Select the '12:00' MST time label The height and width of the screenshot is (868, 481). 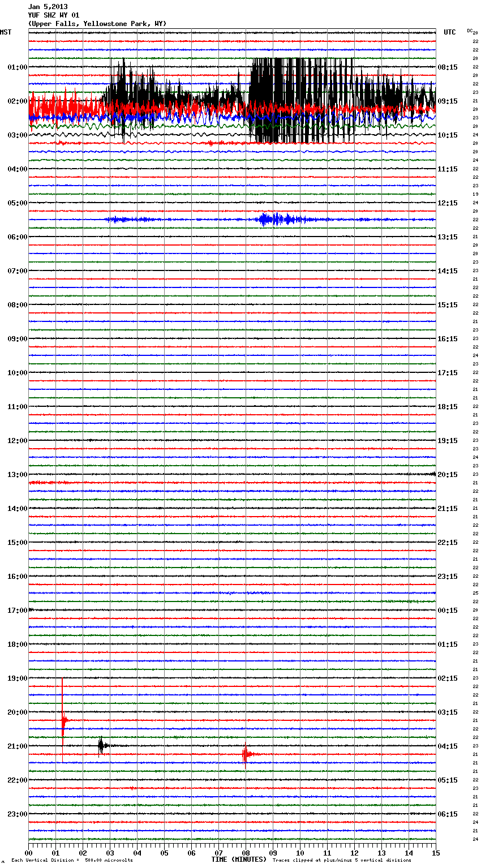18,441
